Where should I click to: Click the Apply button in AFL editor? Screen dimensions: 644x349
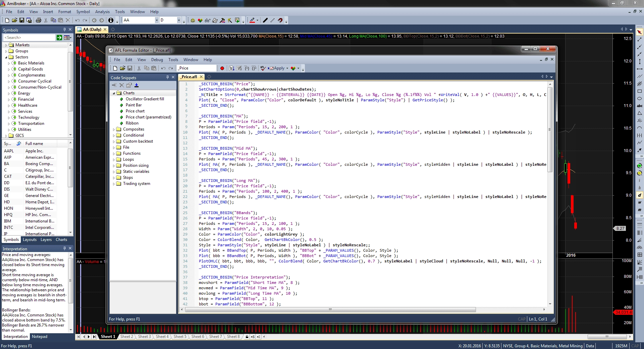coord(276,68)
